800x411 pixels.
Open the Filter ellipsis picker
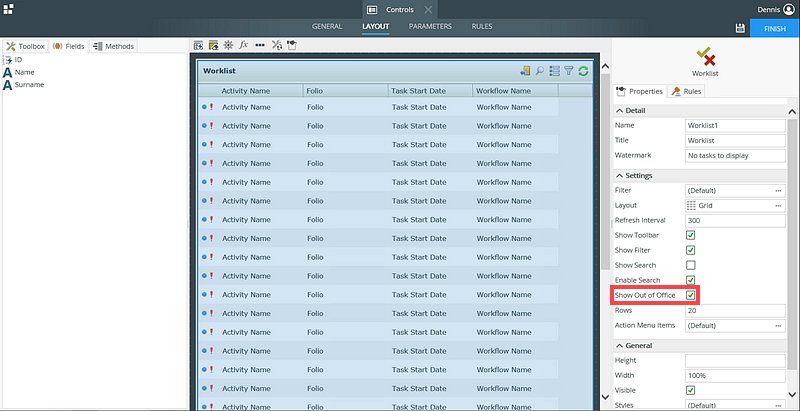point(778,190)
